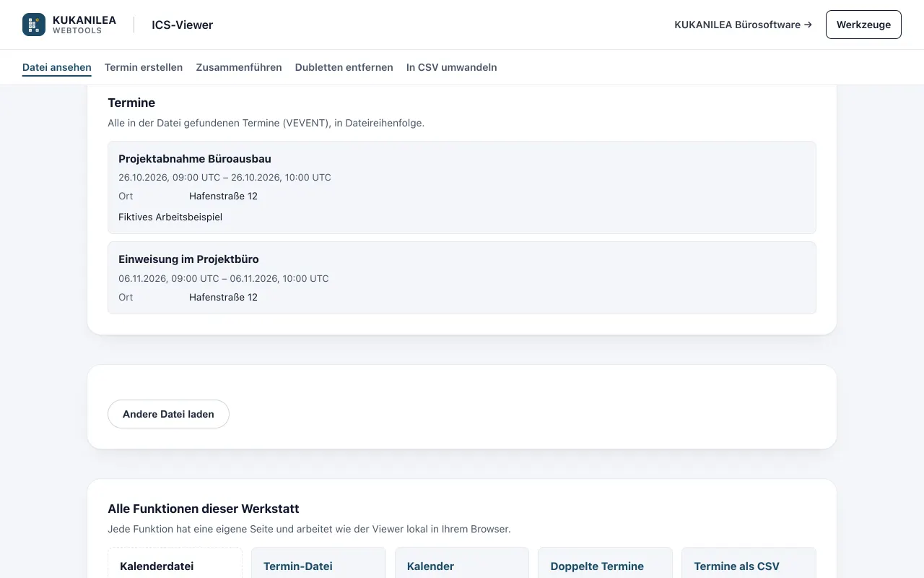
Task: Click the Fiktives Arbeitsbeispiel description text
Action: pyautogui.click(x=170, y=217)
